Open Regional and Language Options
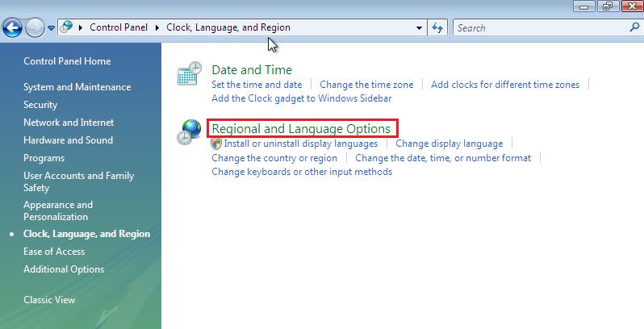644x329 pixels. [301, 128]
